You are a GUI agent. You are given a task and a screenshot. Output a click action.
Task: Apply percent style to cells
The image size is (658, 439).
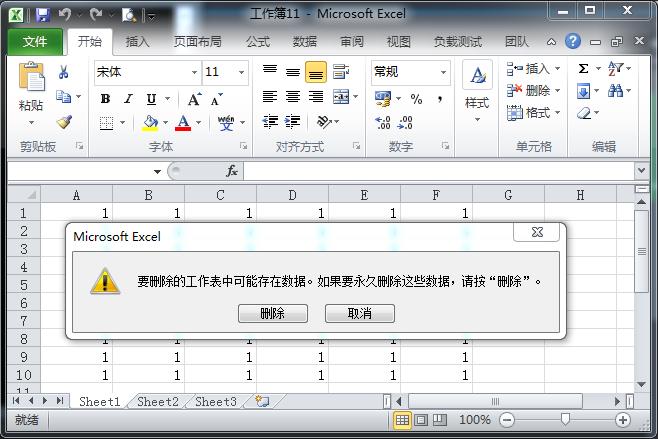pyautogui.click(x=416, y=99)
